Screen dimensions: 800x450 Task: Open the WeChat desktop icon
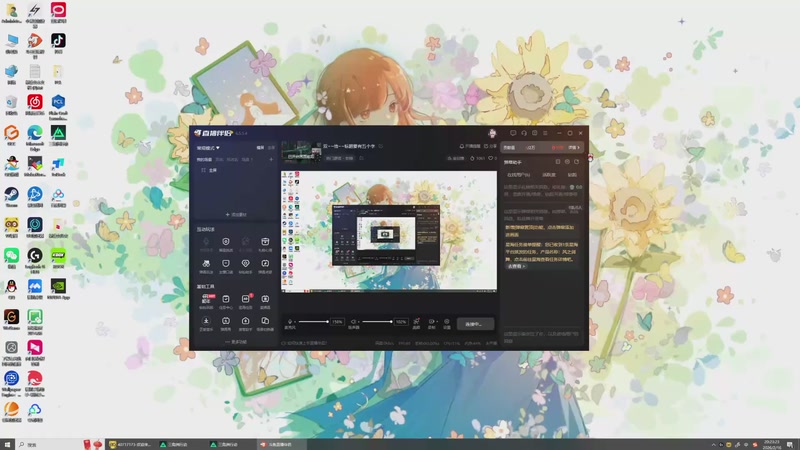[x=11, y=258]
